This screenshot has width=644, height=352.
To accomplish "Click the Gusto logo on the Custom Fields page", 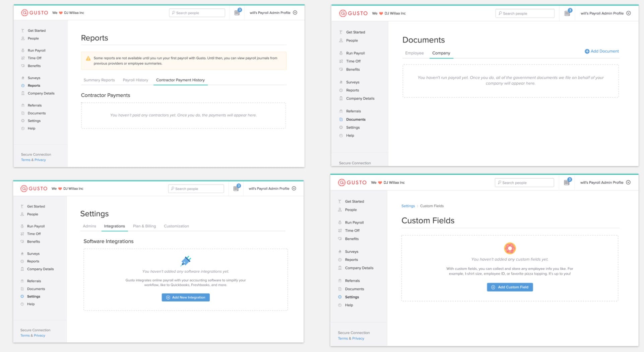I will (x=352, y=183).
